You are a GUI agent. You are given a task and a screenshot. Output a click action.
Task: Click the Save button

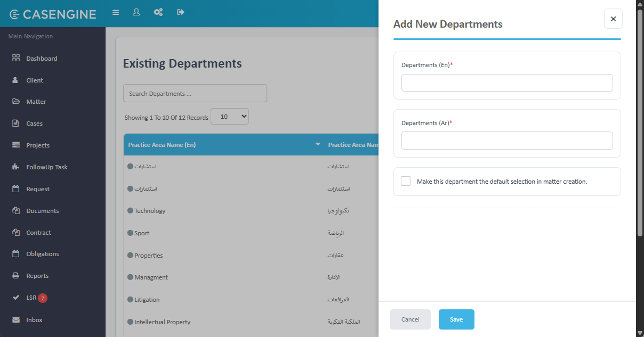(x=456, y=319)
